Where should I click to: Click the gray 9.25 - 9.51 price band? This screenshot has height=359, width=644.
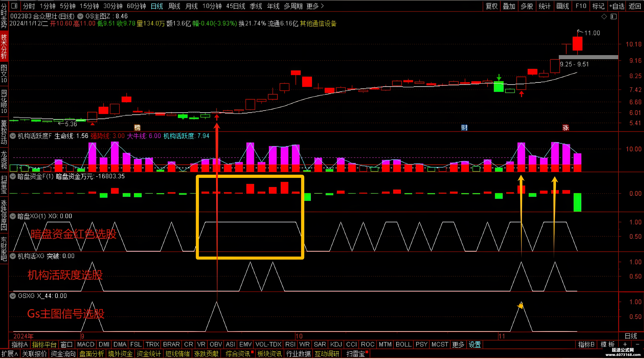tap(588, 57)
